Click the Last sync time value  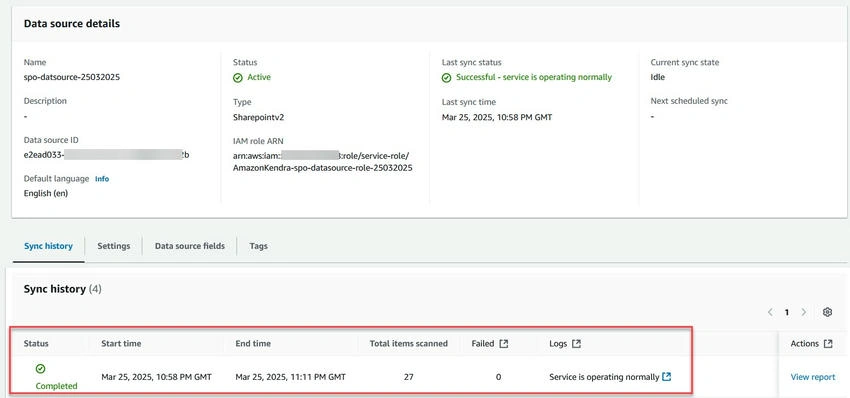497,117
